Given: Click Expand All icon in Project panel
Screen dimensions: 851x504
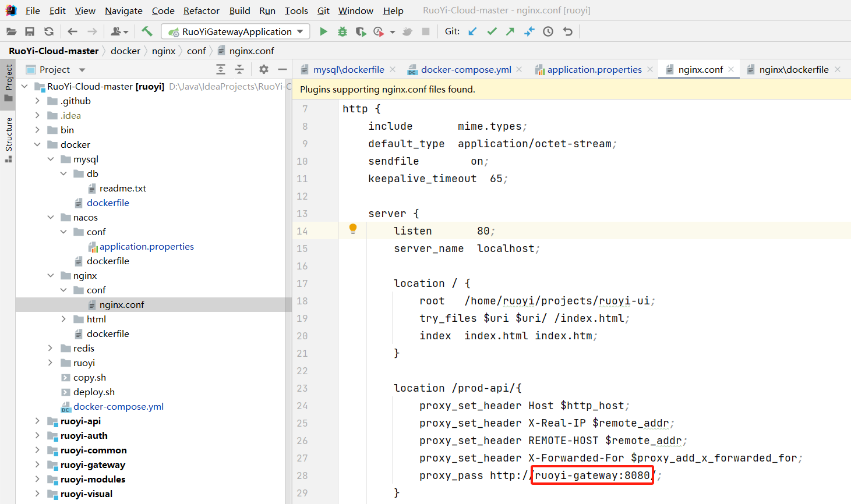Looking at the screenshot, I should (x=221, y=69).
